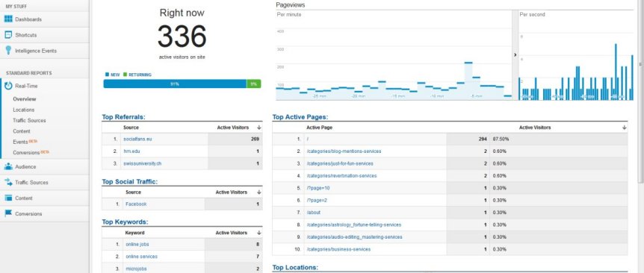644x273 pixels.
Task: Open the /about active page link
Action: coord(313,213)
